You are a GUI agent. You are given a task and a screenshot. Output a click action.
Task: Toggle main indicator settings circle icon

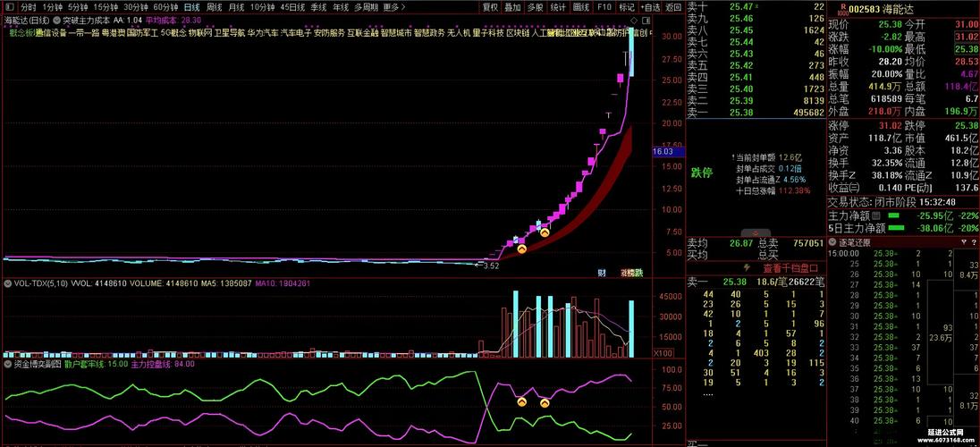click(57, 19)
